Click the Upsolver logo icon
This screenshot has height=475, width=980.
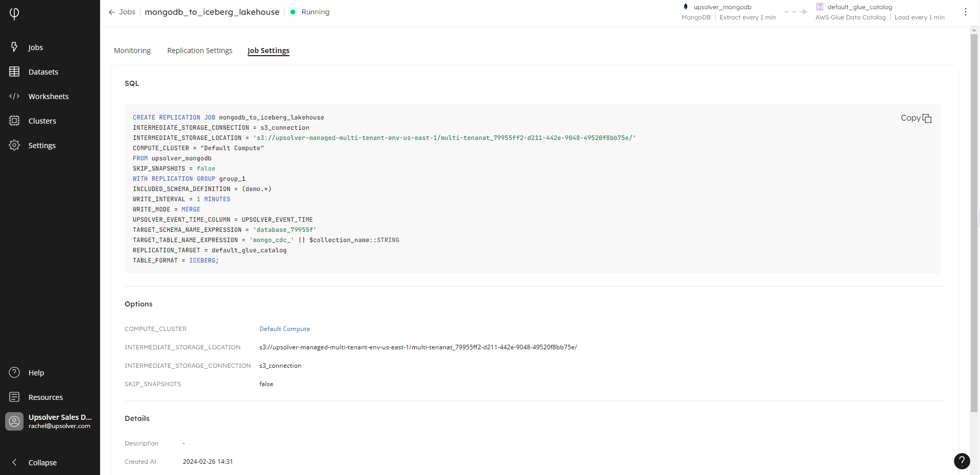[14, 14]
